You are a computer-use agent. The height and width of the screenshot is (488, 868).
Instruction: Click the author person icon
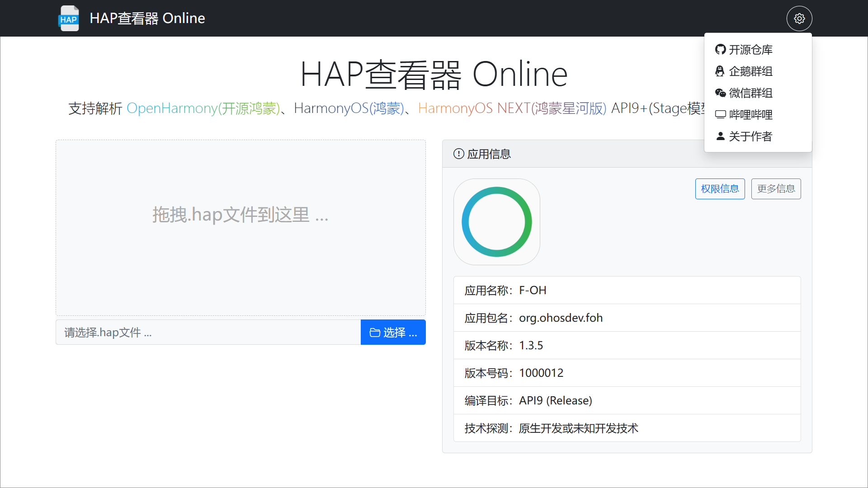click(720, 136)
